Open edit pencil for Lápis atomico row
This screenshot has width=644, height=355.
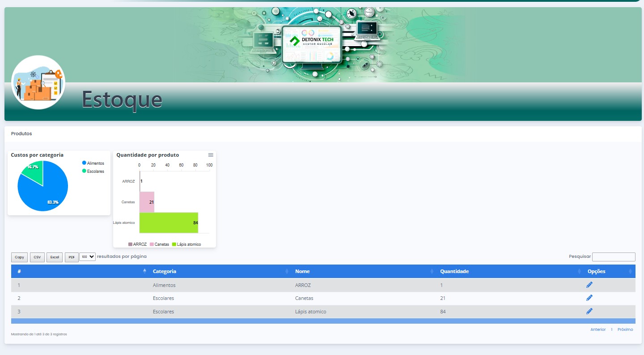point(589,311)
